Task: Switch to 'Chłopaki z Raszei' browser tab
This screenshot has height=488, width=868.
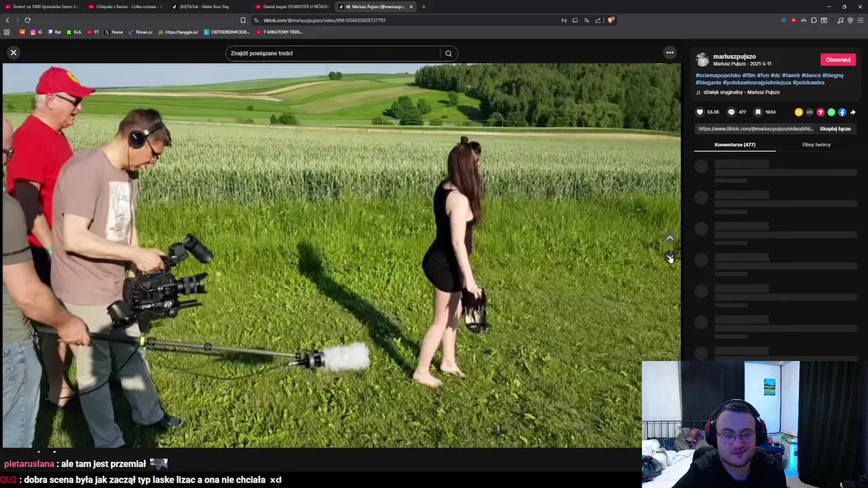Action: point(125,7)
